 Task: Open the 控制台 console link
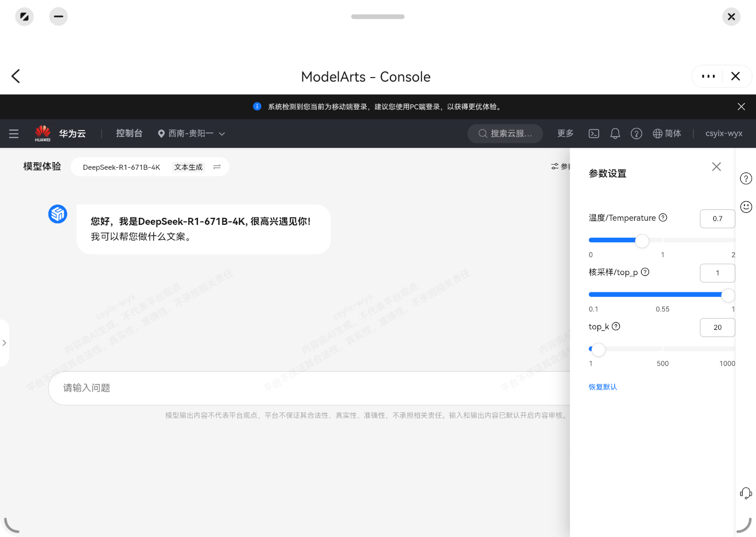pyautogui.click(x=129, y=134)
